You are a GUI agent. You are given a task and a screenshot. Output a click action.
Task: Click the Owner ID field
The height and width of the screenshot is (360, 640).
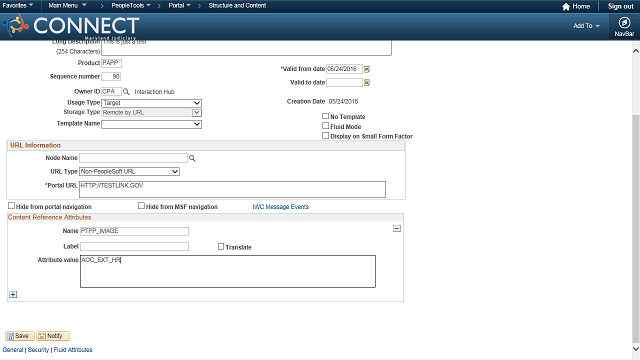tap(111, 91)
